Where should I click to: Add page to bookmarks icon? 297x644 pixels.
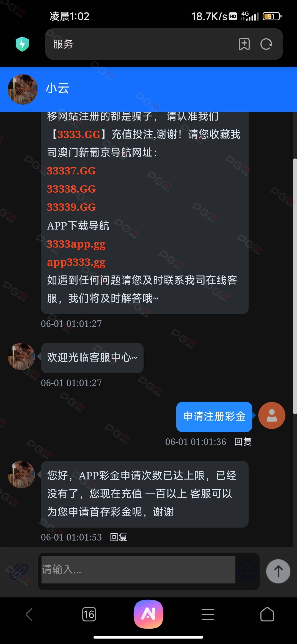pyautogui.click(x=244, y=44)
